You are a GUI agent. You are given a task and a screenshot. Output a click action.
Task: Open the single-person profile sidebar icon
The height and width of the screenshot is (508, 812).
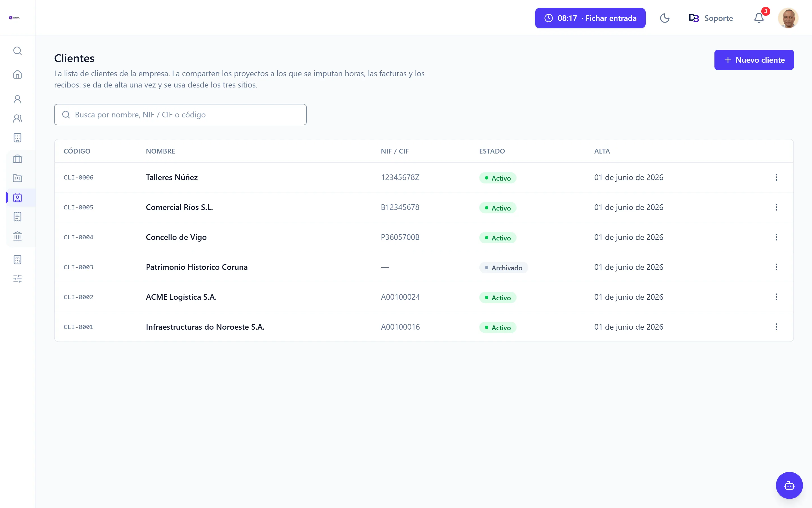point(17,99)
